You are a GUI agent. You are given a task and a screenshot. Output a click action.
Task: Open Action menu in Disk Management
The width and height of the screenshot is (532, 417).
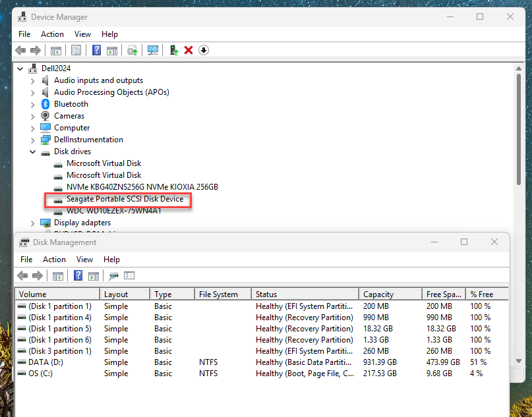pyautogui.click(x=54, y=260)
